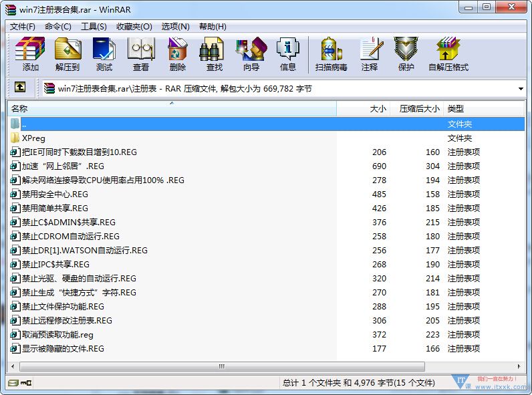This screenshot has height=395, width=532.
Task: Select 禁止C$ADMIN$共享.REG file
Action: 69,223
